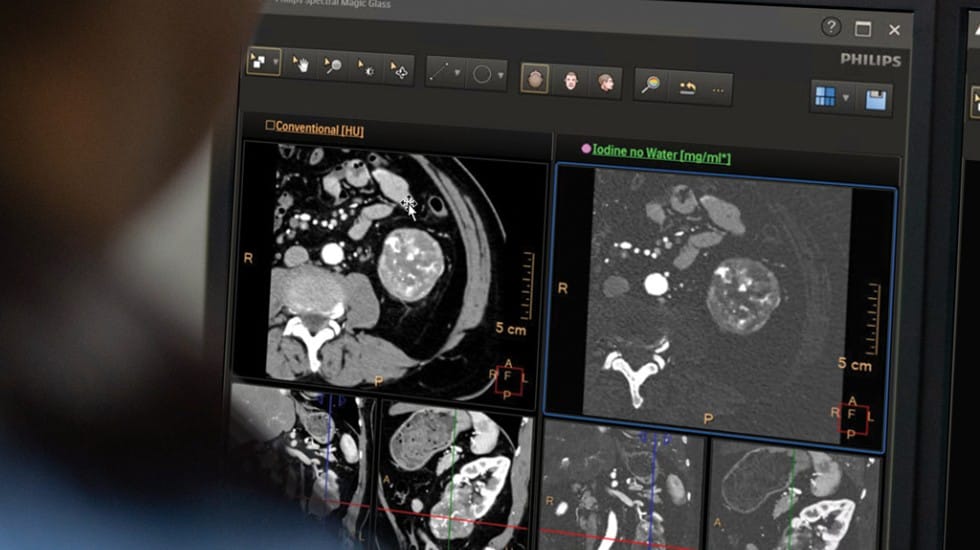Activate the Spectral Magic Glass magnifier
This screenshot has width=980, height=550.
(x=651, y=85)
